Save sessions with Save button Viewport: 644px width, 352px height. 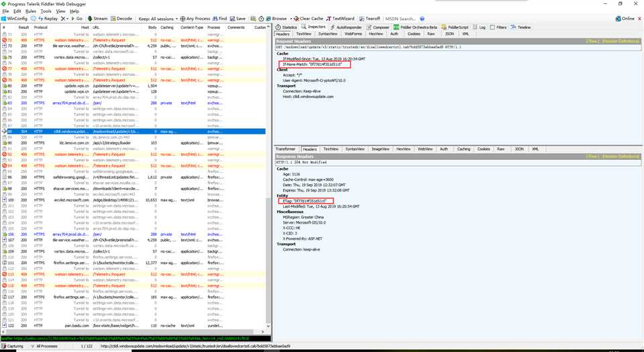pyautogui.click(x=237, y=19)
